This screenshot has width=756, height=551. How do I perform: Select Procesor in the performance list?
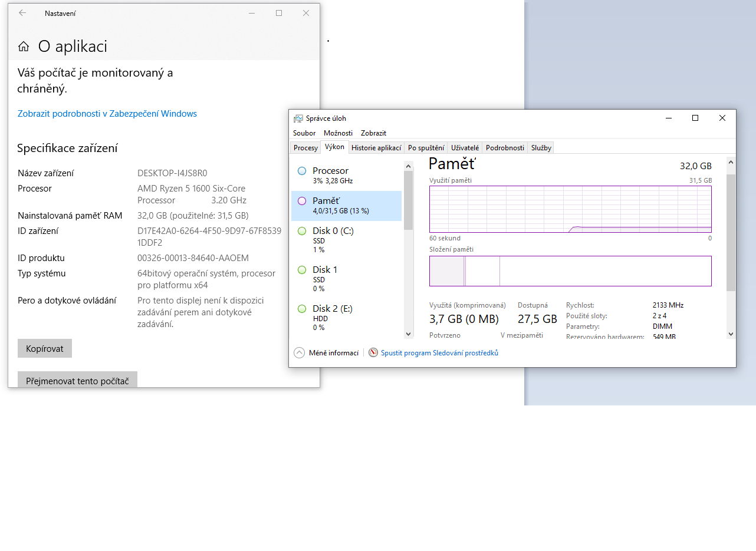click(x=346, y=176)
